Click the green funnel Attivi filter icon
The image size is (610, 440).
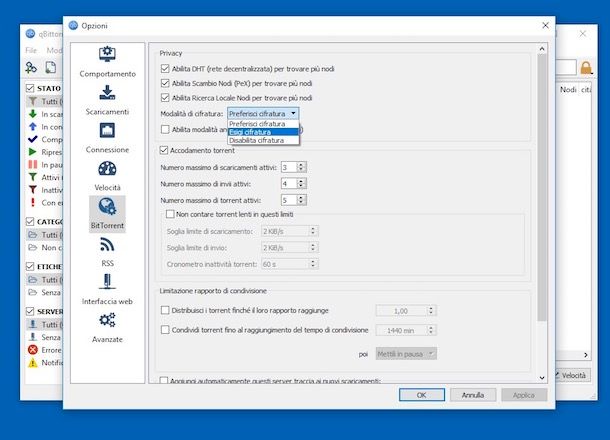point(33,177)
